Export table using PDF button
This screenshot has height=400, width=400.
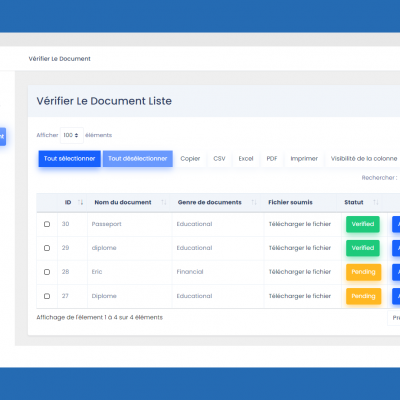click(x=272, y=159)
